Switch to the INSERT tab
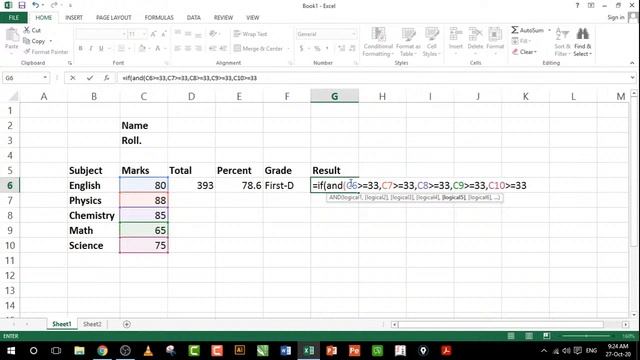The width and height of the screenshot is (640, 360). click(74, 18)
